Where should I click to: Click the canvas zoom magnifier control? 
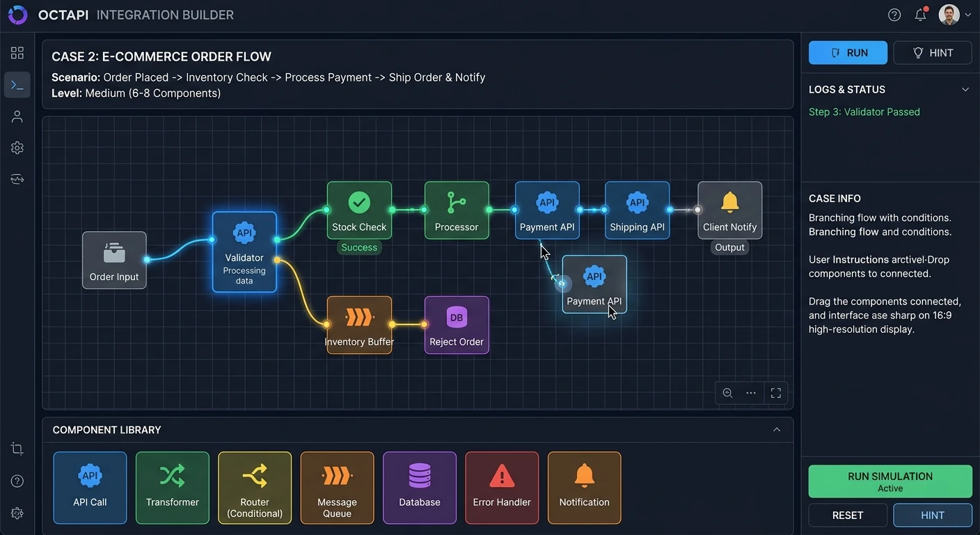(x=727, y=393)
